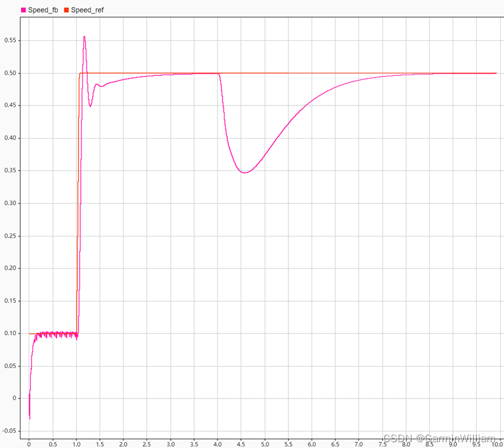Select the 0.10 y-axis tick label
504x448 pixels.
tap(10, 333)
